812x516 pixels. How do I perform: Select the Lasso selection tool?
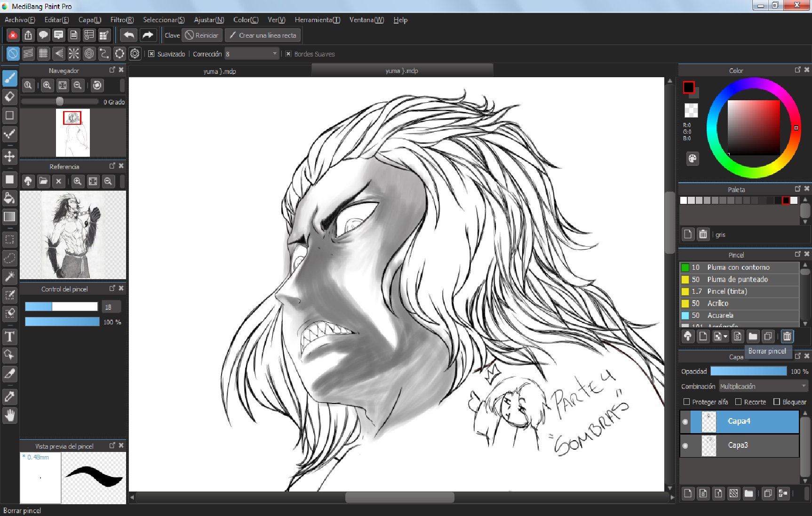[x=9, y=258]
